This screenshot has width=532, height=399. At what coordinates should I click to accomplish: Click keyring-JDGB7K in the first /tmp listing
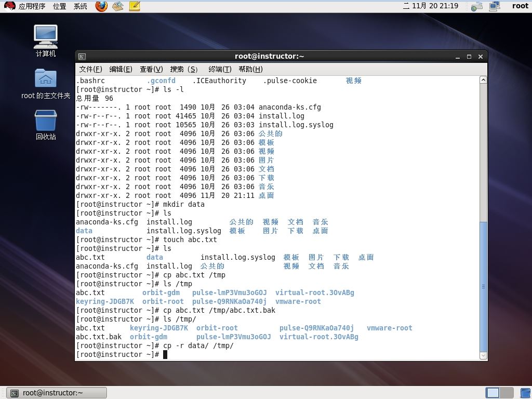click(105, 301)
